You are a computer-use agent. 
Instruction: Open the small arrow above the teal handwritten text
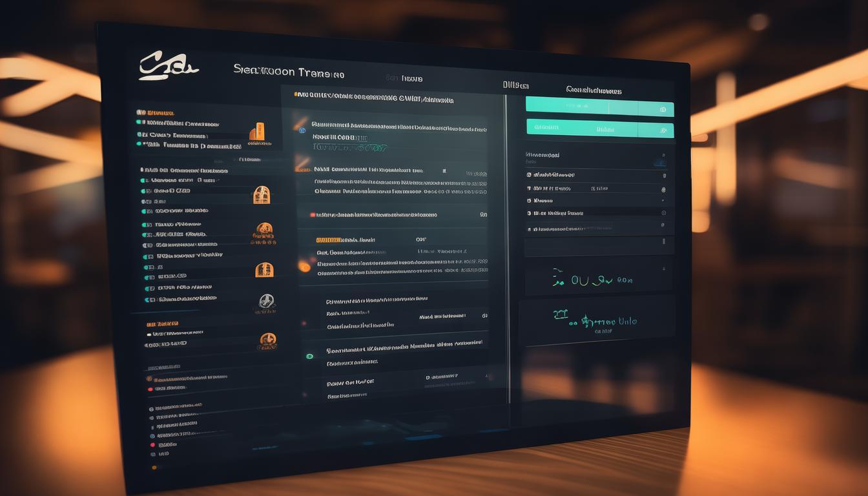coord(663,267)
